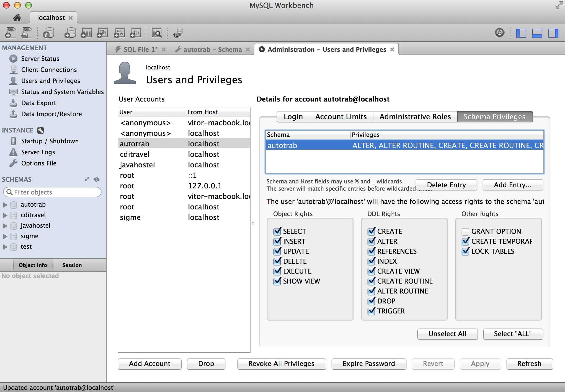Switch to the Login tab
Screen dimensions: 565x392
(x=292, y=116)
